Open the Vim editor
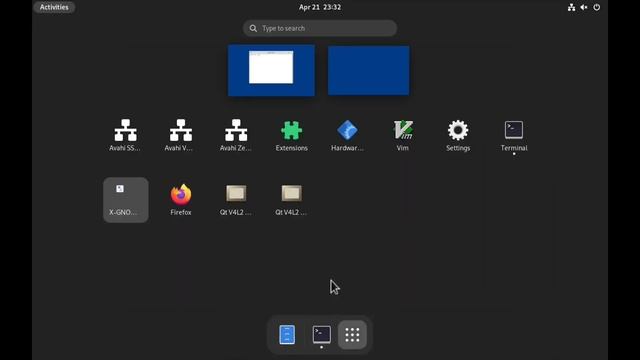The height and width of the screenshot is (360, 640). point(402,136)
